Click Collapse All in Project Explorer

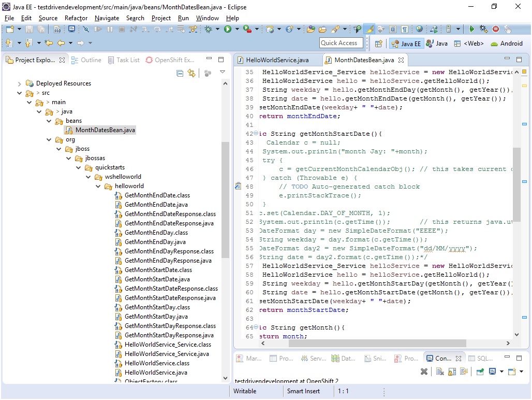180,74
